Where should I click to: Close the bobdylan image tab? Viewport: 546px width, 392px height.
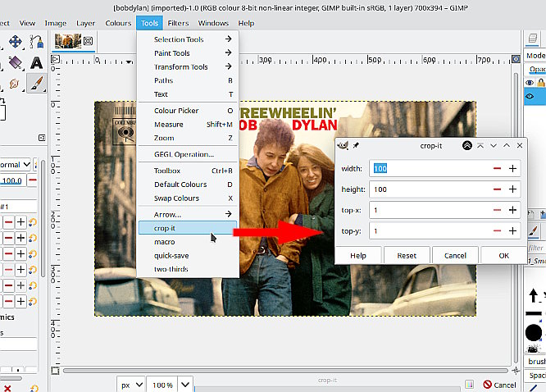(88, 41)
